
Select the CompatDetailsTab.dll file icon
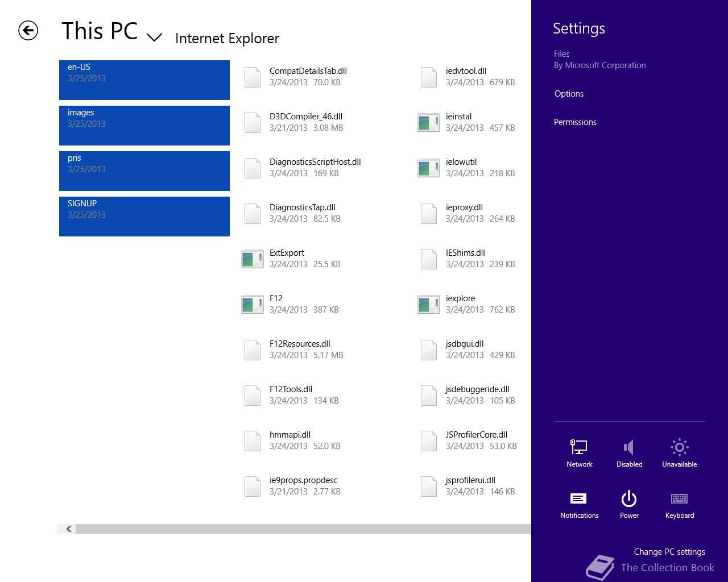(253, 77)
